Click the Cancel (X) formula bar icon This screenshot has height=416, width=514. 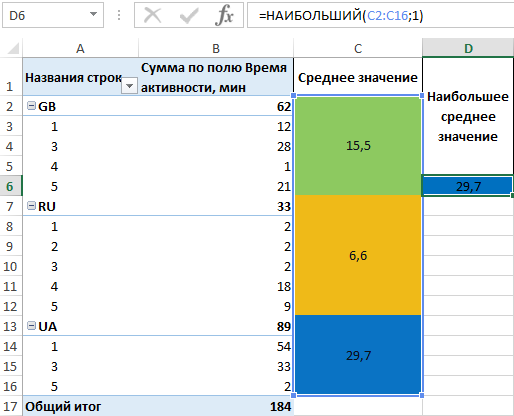coord(153,15)
